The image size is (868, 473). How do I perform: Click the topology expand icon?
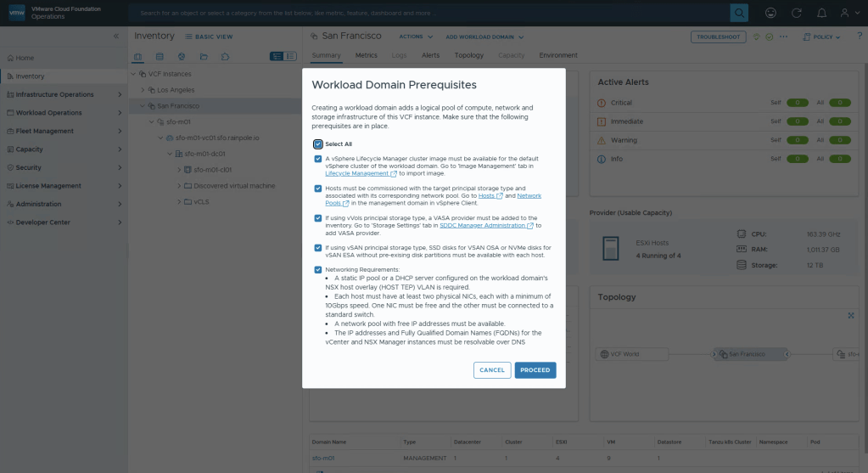point(851,316)
